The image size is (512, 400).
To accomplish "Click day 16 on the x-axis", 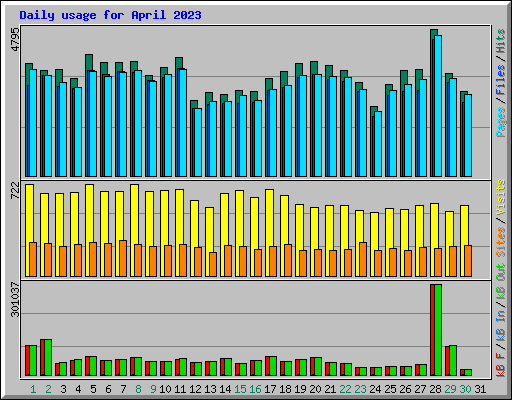I will click(255, 389).
